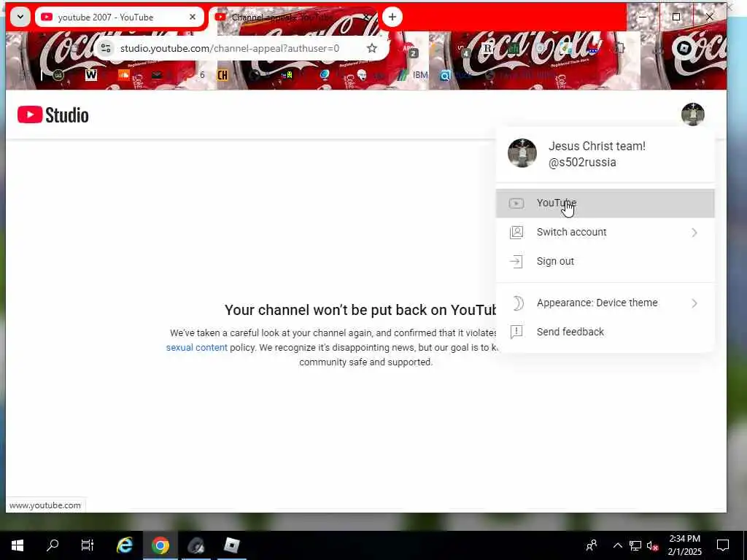Screen dimensions: 747x560
Task: Bookmark this page with the star icon
Action: pos(371,48)
